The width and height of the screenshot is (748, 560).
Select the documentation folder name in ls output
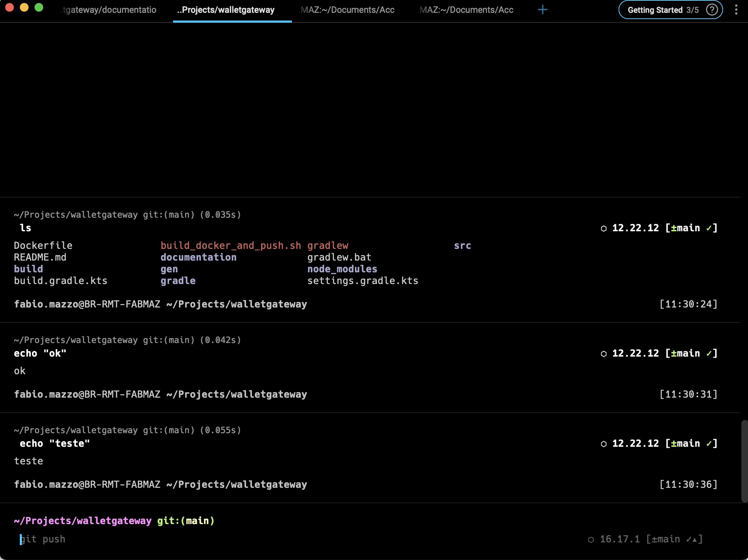pos(198,257)
